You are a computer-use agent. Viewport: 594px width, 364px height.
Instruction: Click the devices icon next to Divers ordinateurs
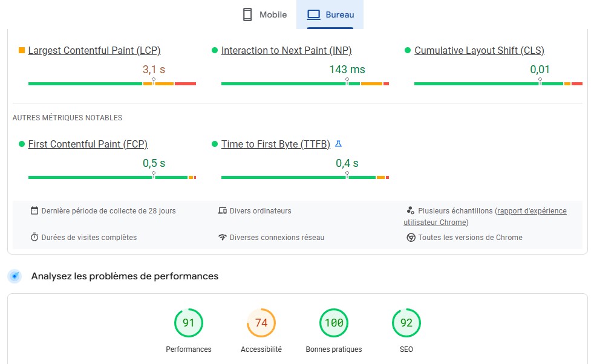pyautogui.click(x=223, y=210)
